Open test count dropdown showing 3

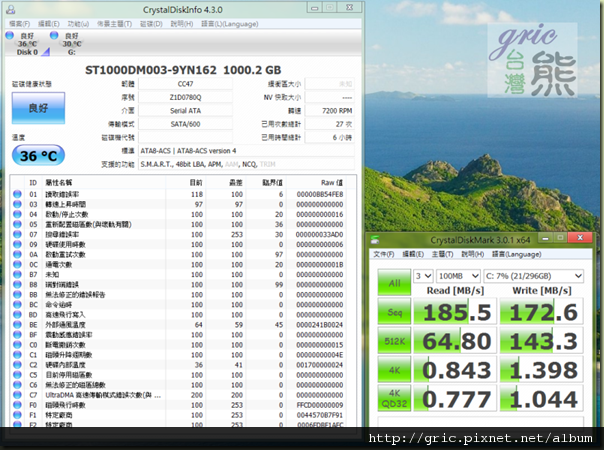[x=423, y=276]
